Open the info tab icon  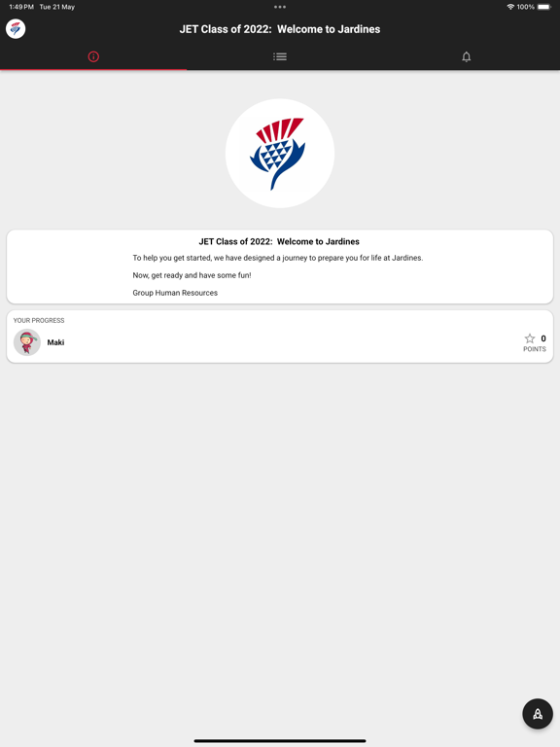click(93, 56)
